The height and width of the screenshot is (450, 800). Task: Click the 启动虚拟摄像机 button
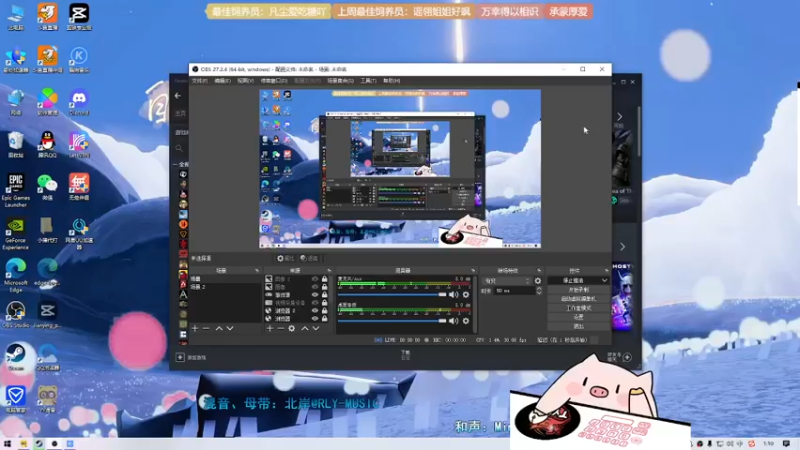tap(579, 299)
